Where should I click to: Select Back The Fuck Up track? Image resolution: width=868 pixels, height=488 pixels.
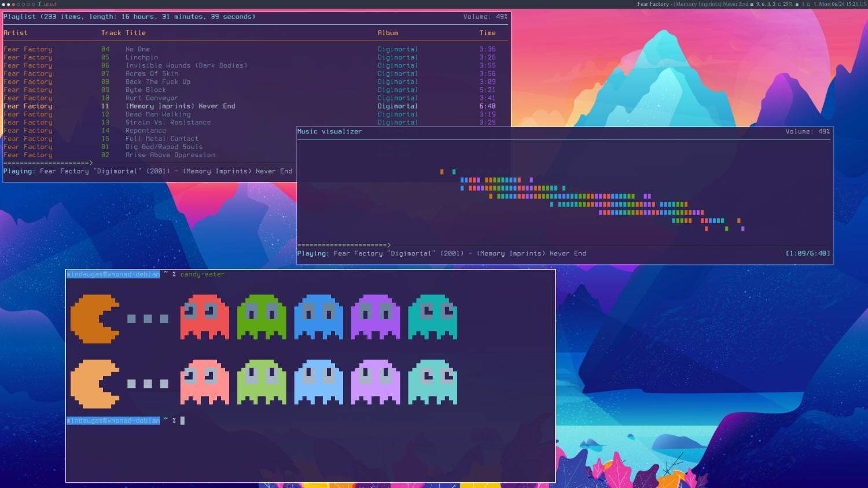(x=249, y=82)
